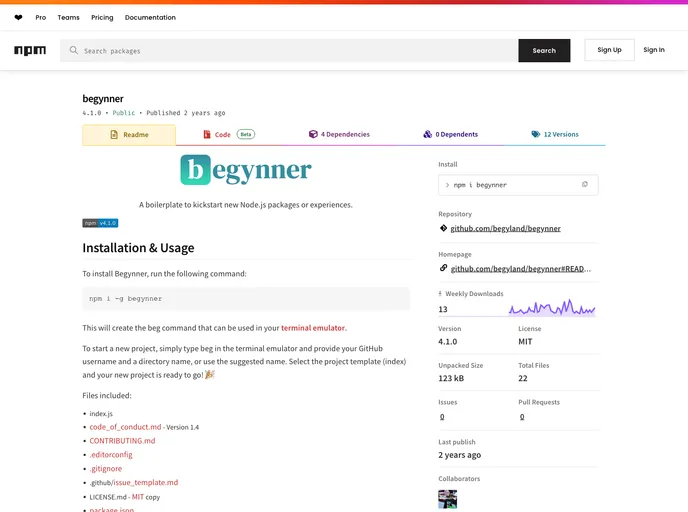Open the Pricing page

(102, 18)
